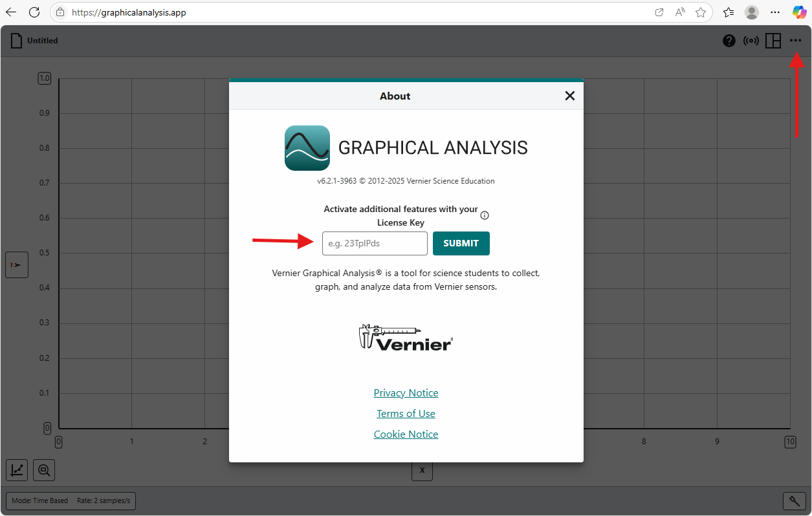This screenshot has width=812, height=516.
Task: Reload the page in the browser
Action: pyautogui.click(x=34, y=12)
